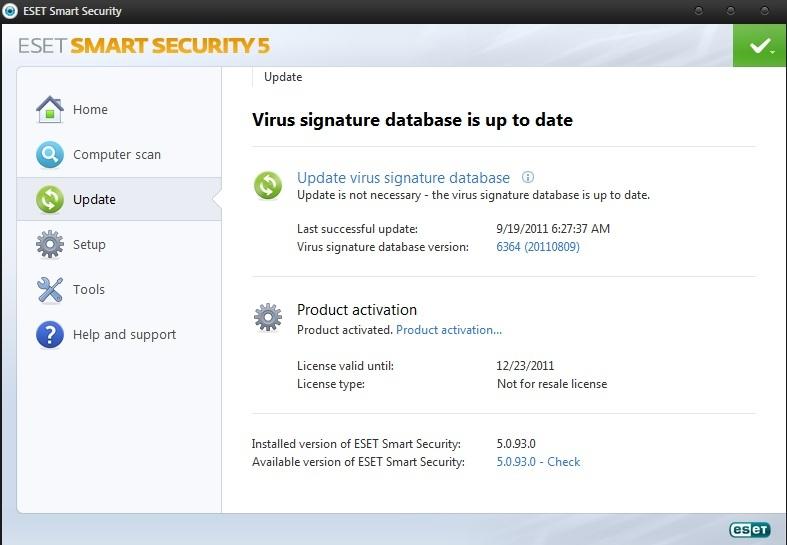Click the Update virus signature database link

(403, 178)
